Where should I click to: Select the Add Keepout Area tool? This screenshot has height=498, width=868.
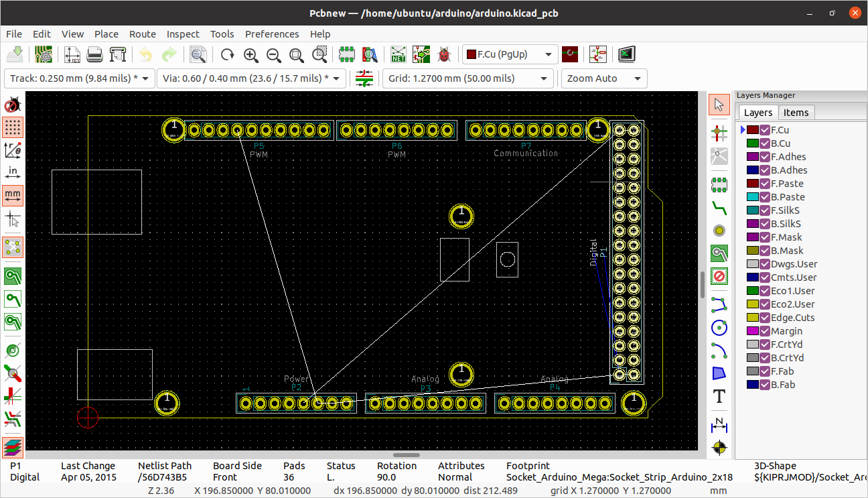(719, 275)
